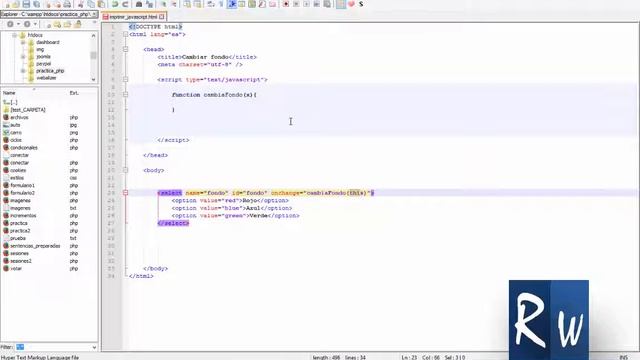Screen dimensions: 640x360
Task: Collapse the select tag fold marker
Action: (x=126, y=193)
